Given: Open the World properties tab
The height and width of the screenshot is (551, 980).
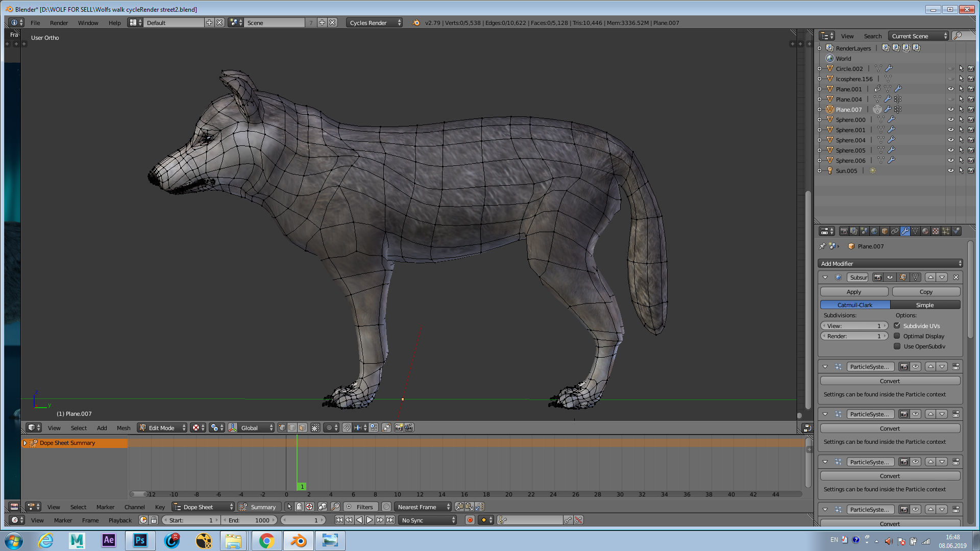Looking at the screenshot, I should click(874, 231).
